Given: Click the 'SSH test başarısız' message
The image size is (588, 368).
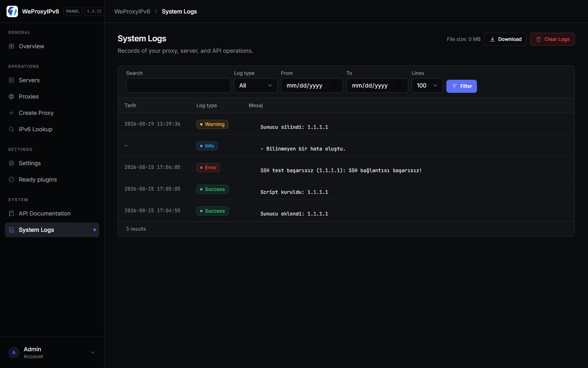Looking at the screenshot, I should pos(341,171).
